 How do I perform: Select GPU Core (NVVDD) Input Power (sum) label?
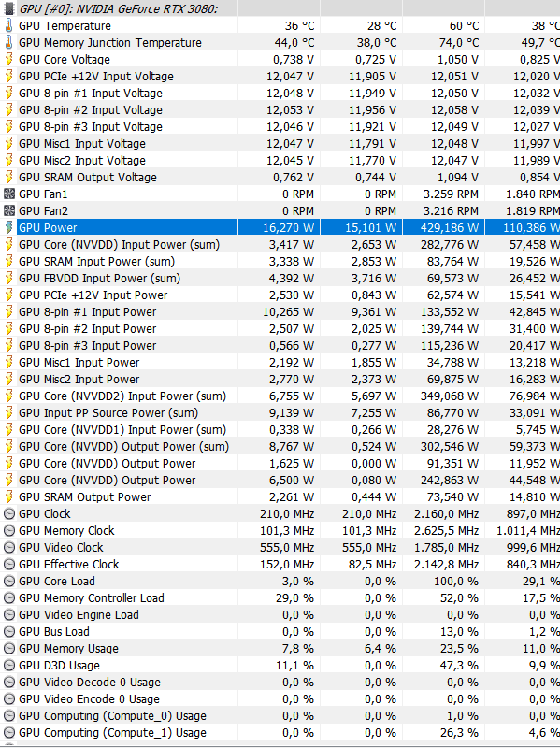[120, 244]
